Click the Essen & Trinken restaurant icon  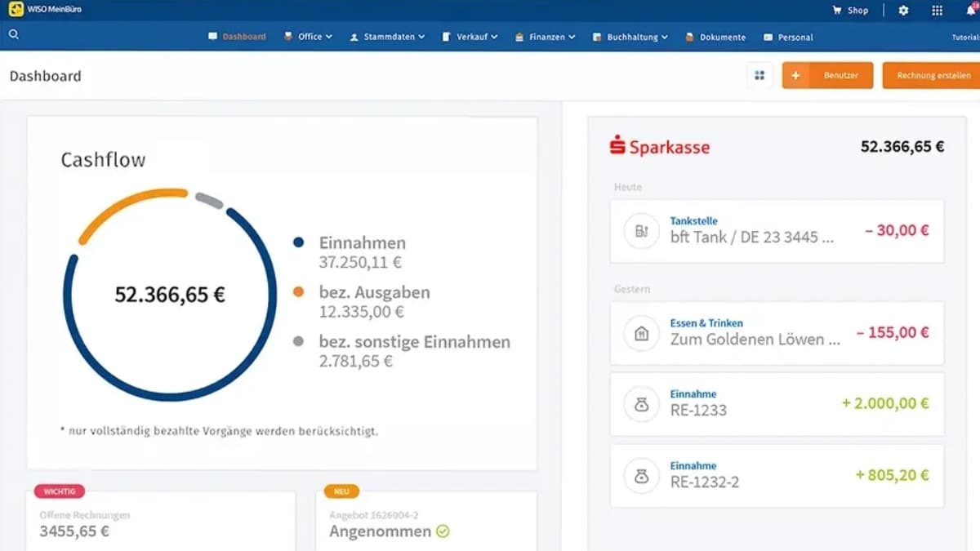642,333
